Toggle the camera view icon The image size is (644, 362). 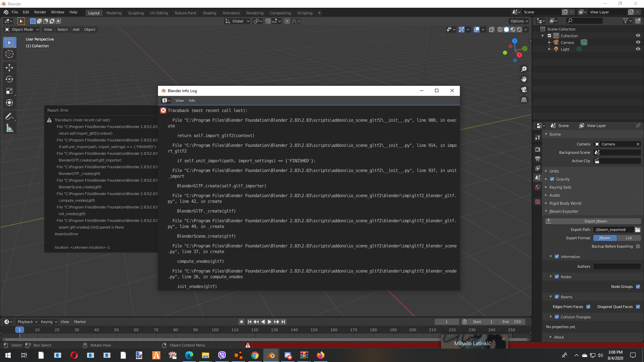tap(524, 89)
